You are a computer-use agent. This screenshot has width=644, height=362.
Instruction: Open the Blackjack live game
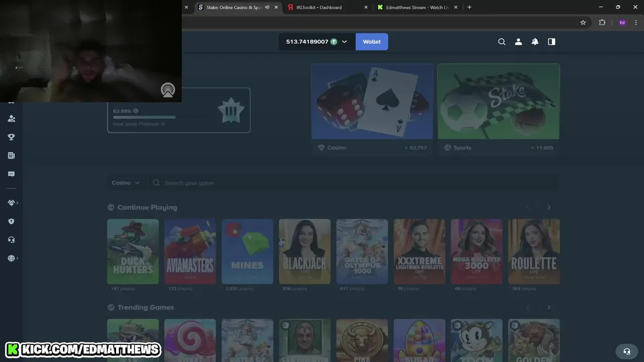click(305, 251)
